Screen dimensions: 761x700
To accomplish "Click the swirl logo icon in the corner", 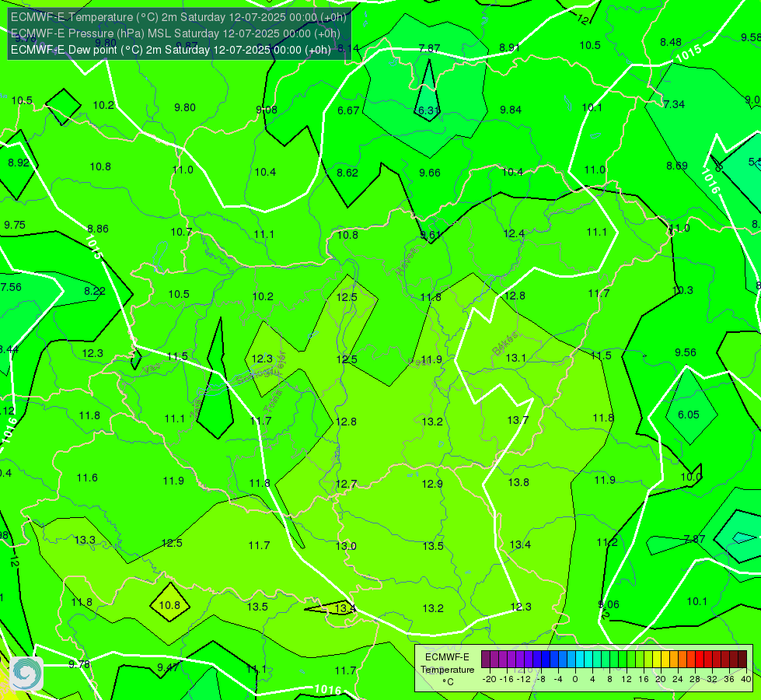I will pos(26,673).
